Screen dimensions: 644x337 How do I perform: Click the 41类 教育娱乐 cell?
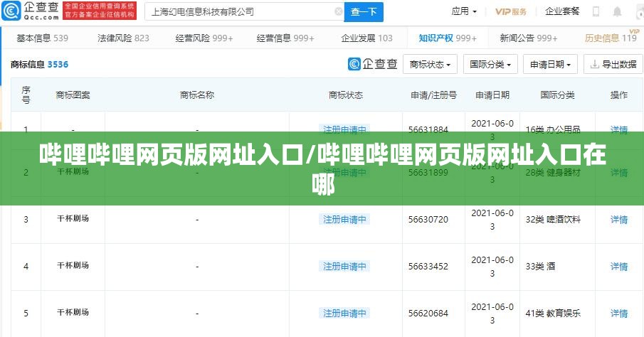click(x=553, y=314)
